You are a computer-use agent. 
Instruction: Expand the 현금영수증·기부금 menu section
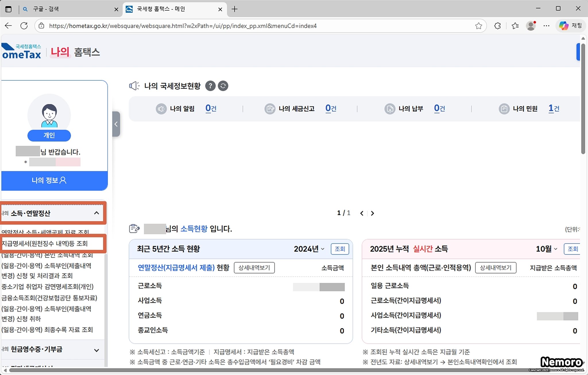(96, 350)
